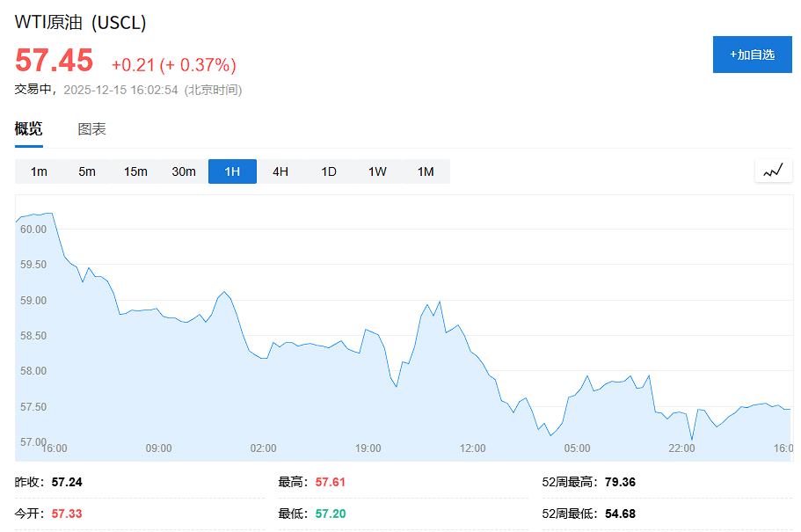801x532 pixels.
Task: Switch to the 1D daily view
Action: click(x=328, y=171)
